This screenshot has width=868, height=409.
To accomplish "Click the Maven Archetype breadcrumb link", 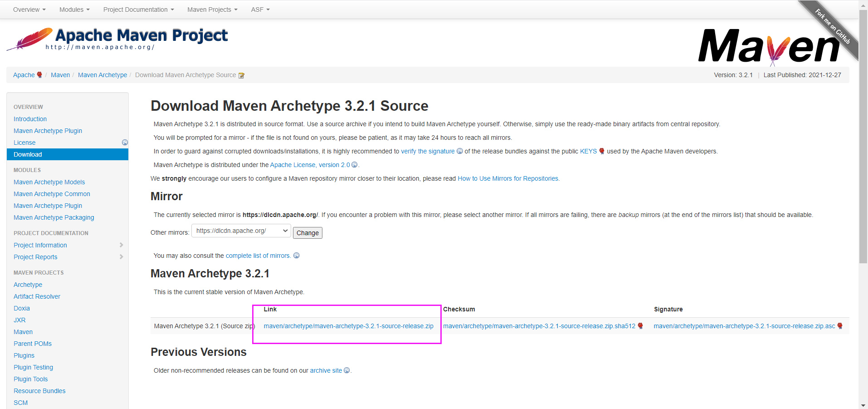I will [102, 75].
